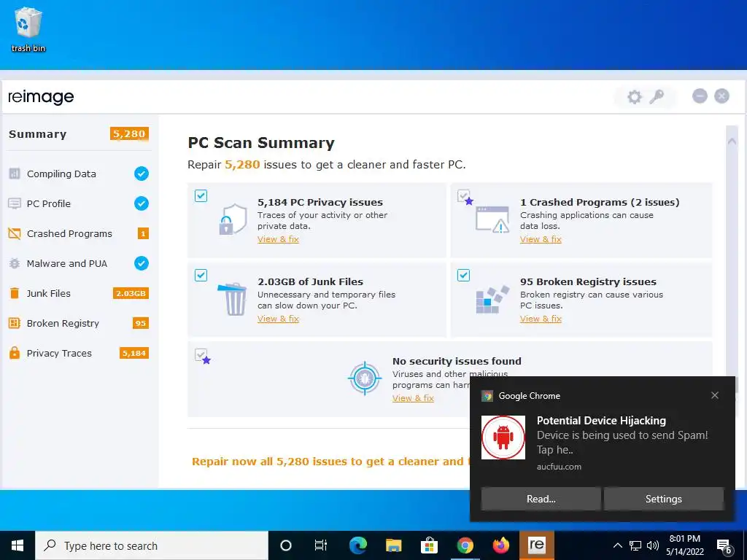Viewport: 747px width, 560px height.
Task: Click the Junk Files bin icon in sidebar
Action: pos(15,293)
